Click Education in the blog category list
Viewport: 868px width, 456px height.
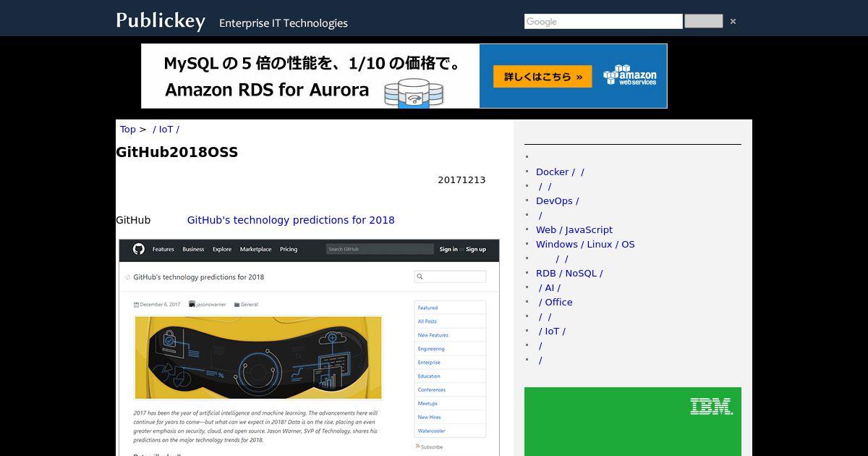pyautogui.click(x=429, y=376)
